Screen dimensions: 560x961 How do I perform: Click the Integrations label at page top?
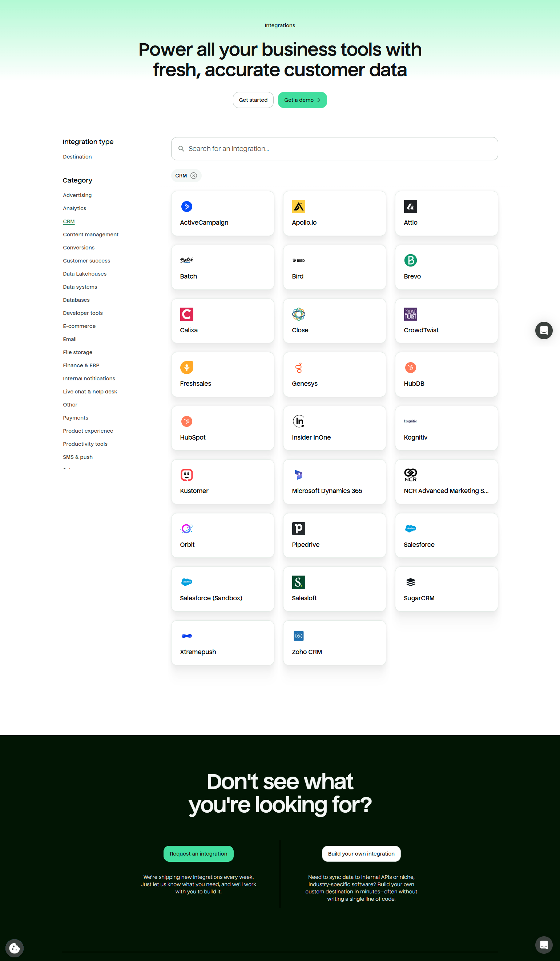[x=280, y=25]
